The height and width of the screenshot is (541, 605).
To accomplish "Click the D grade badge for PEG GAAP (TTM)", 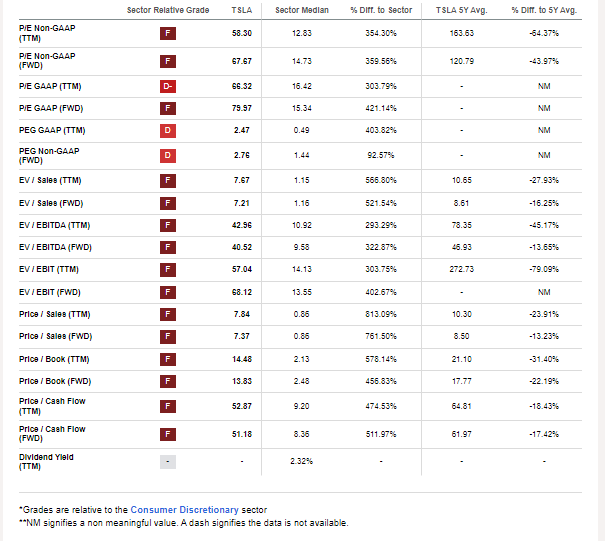I will pos(168,130).
